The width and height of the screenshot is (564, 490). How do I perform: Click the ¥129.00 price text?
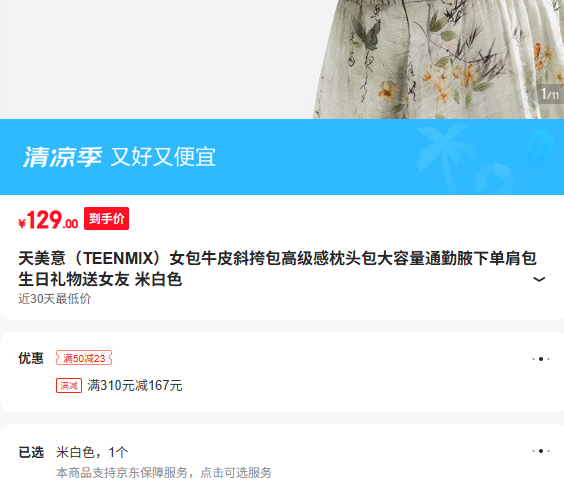pyautogui.click(x=48, y=219)
